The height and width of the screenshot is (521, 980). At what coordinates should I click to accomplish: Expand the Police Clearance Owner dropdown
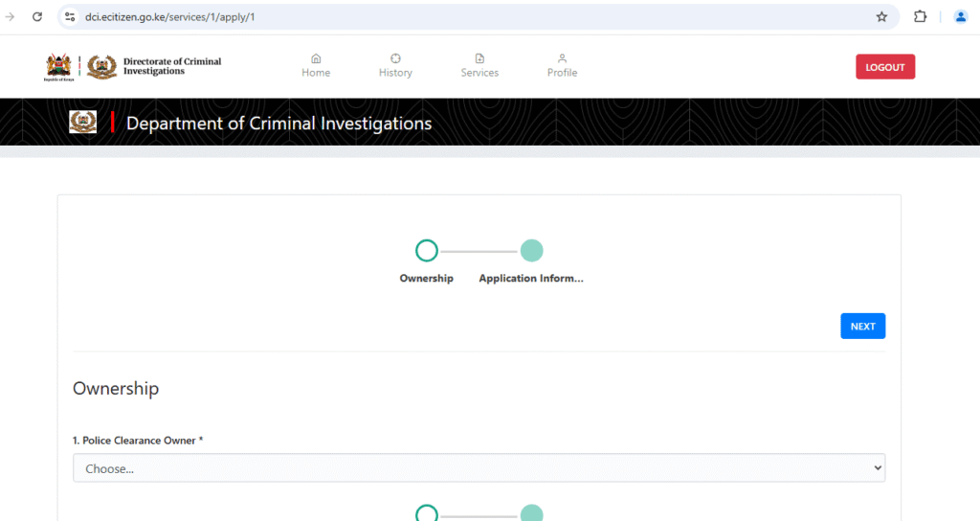[x=479, y=468]
